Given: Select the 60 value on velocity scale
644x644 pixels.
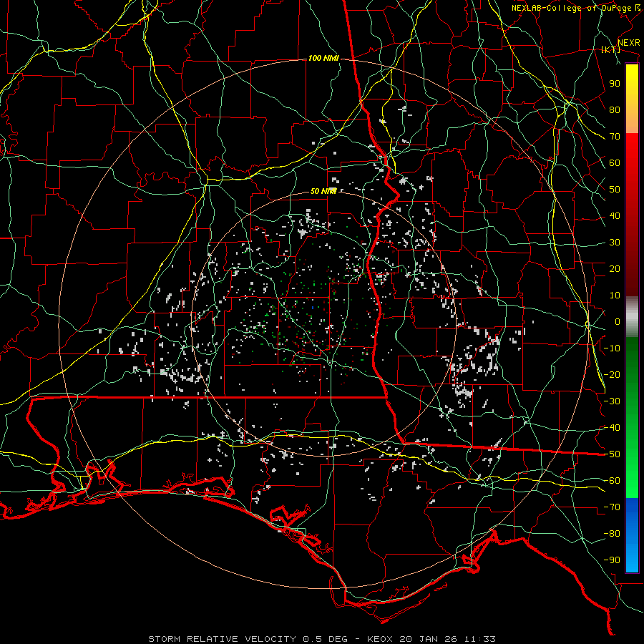Looking at the screenshot, I should click(x=615, y=162).
